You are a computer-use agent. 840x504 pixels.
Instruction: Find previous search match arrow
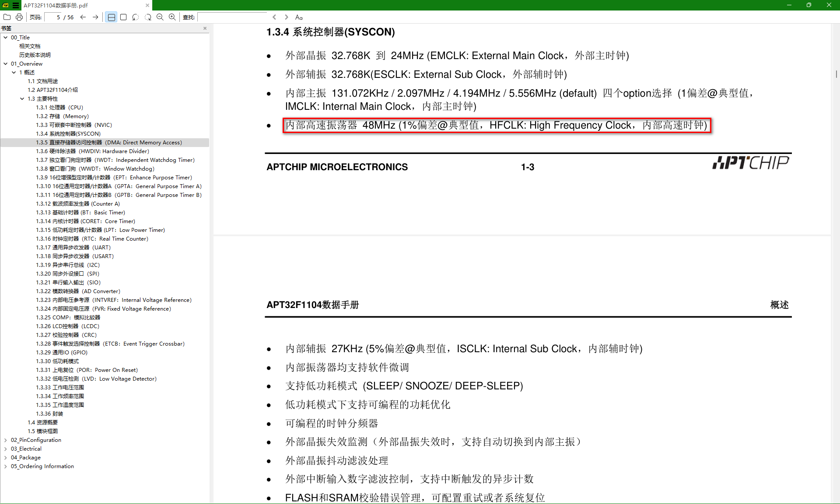[274, 17]
